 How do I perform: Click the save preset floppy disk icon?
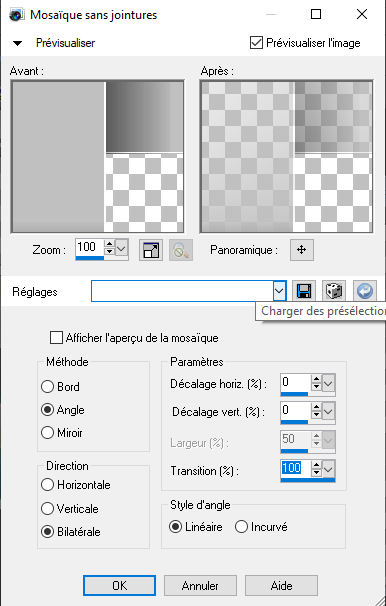304,291
